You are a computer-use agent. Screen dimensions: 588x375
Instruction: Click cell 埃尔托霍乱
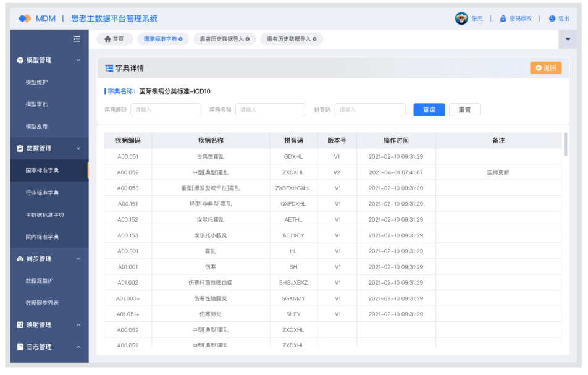point(211,220)
